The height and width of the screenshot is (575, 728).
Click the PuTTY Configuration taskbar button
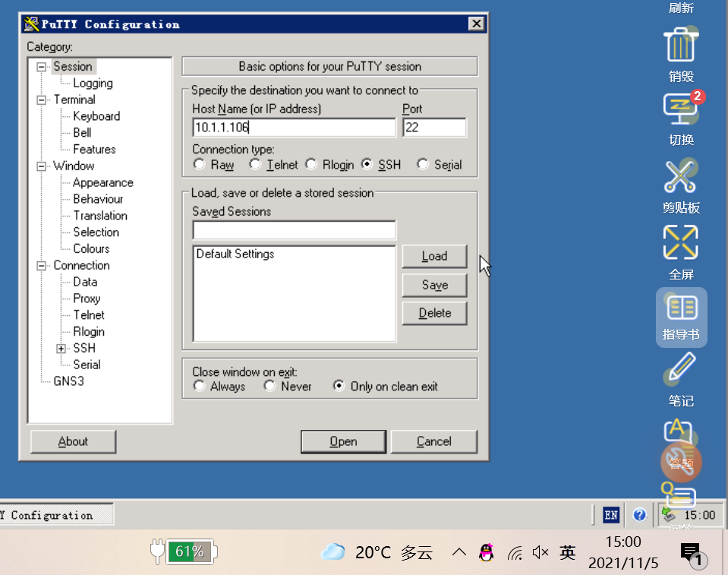click(55, 515)
